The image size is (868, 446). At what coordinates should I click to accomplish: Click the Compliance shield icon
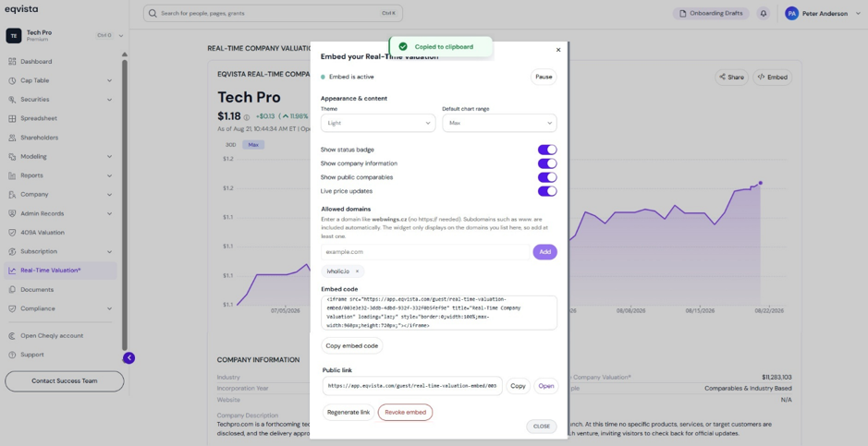[12, 308]
